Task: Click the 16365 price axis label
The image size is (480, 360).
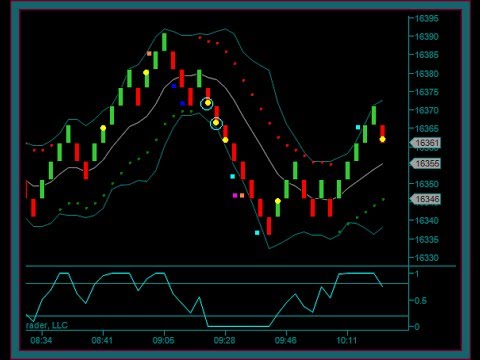Action: 426,128
